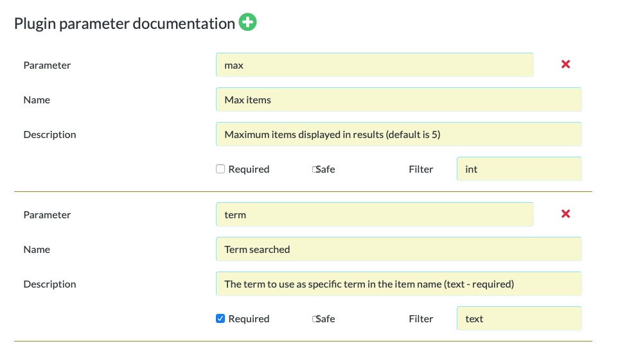The width and height of the screenshot is (629, 364).
Task: Click the Filter label next to int field
Action: click(x=421, y=169)
